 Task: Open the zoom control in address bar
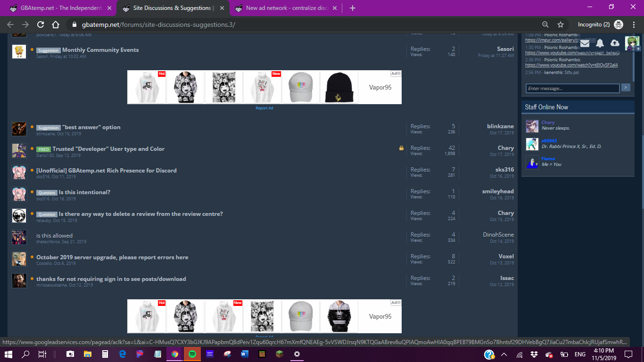pos(545,25)
